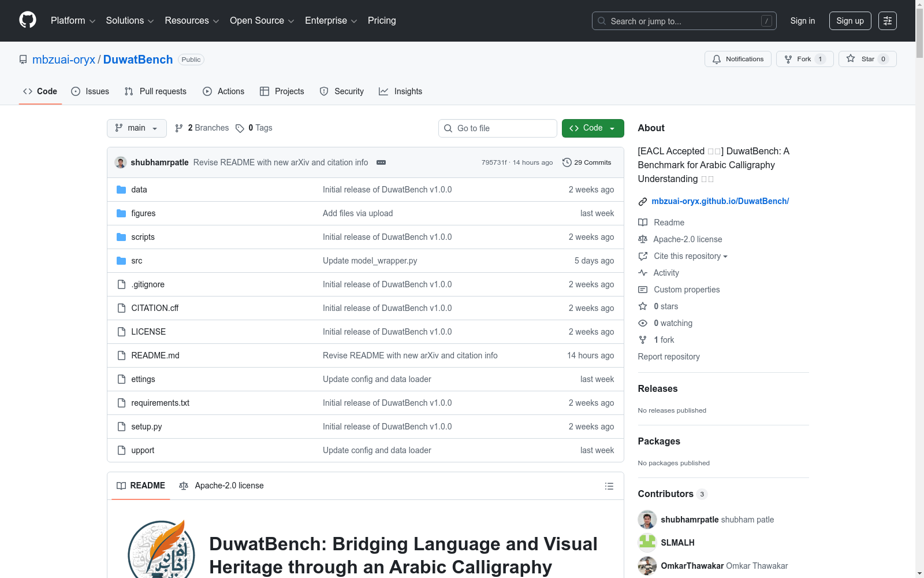924x578 pixels.
Task: Click the tags icon beside 0 Tags
Action: [240, 128]
